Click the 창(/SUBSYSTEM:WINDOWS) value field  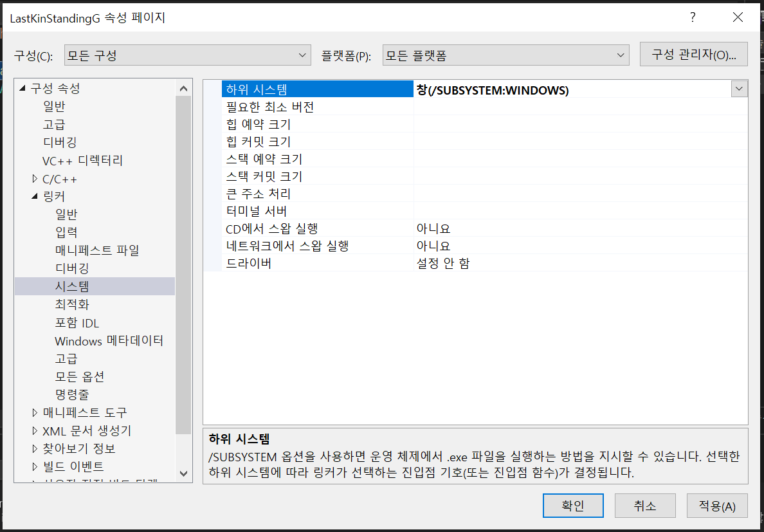pos(572,89)
